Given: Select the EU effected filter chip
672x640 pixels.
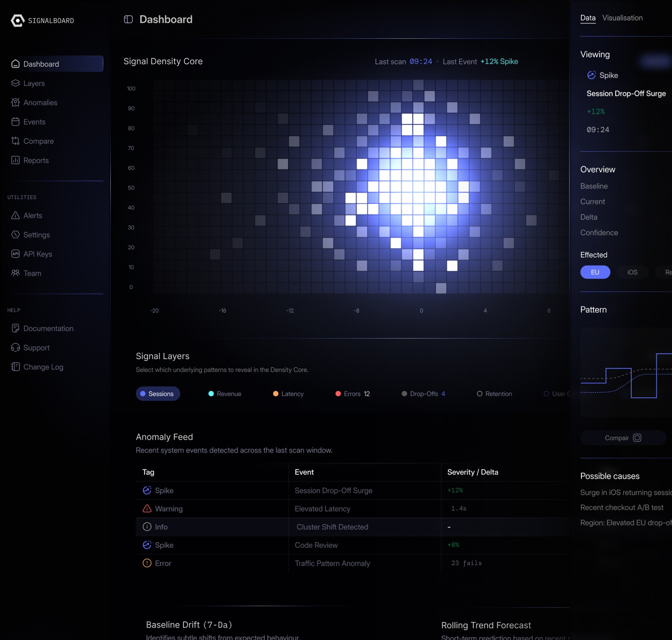Looking at the screenshot, I should (x=595, y=272).
